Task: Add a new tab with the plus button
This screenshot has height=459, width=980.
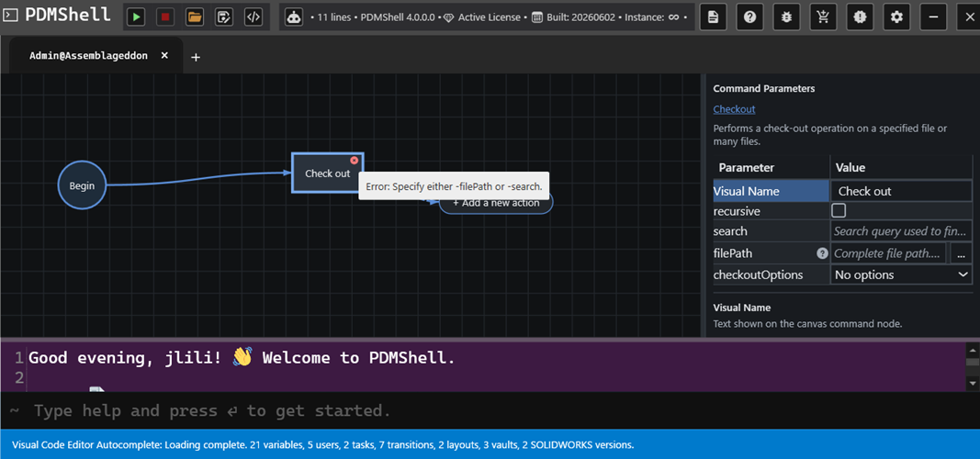Action: [x=196, y=57]
